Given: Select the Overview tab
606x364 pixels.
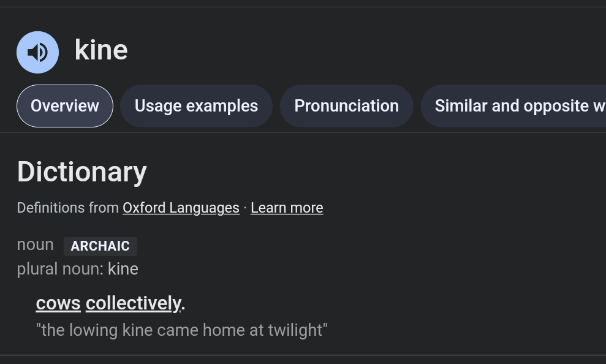Looking at the screenshot, I should [65, 106].
